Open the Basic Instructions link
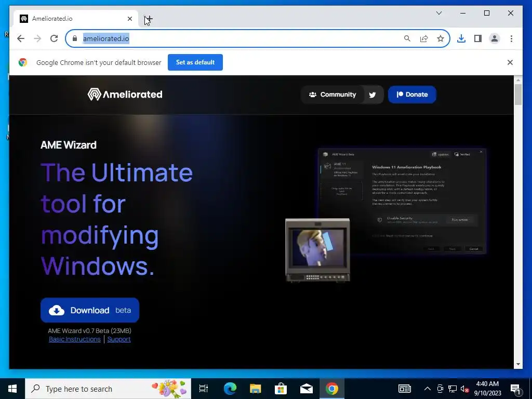 [x=75, y=339]
